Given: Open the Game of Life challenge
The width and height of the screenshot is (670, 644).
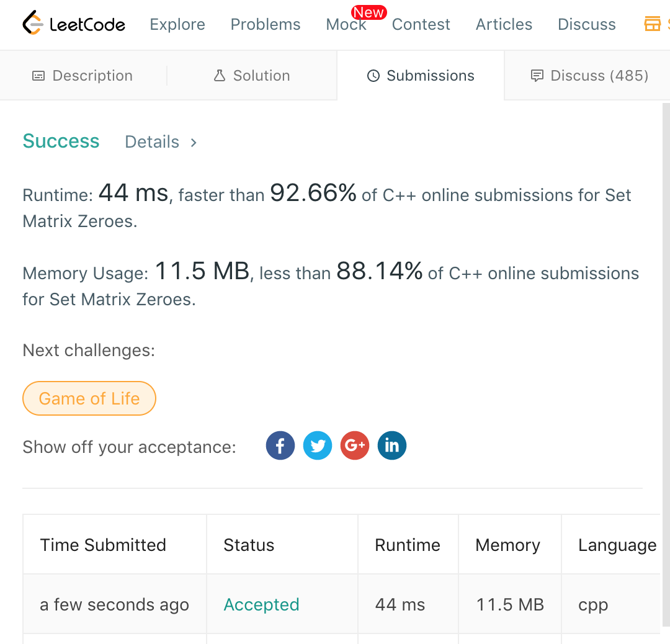Looking at the screenshot, I should [89, 398].
